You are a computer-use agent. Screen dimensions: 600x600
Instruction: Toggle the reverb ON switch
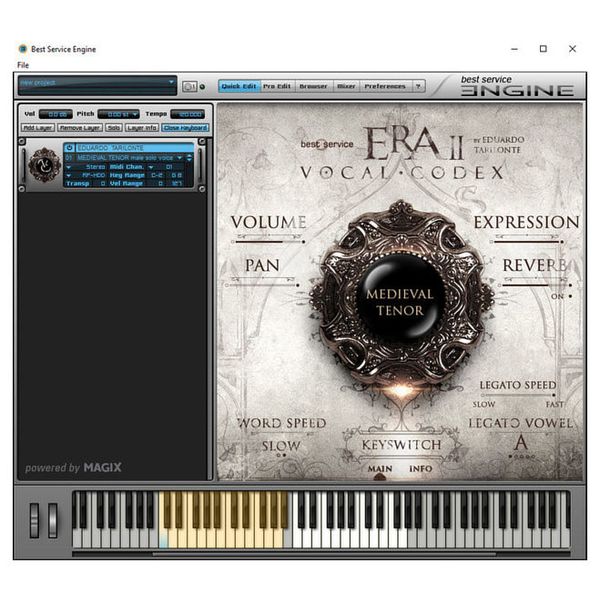click(x=570, y=296)
